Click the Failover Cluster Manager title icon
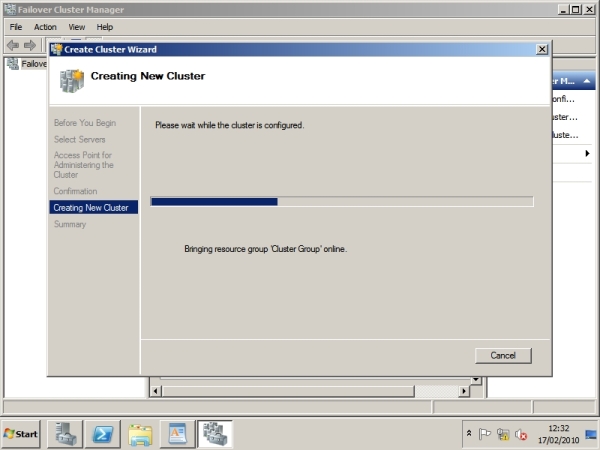Image resolution: width=600 pixels, height=450 pixels. coord(10,9)
